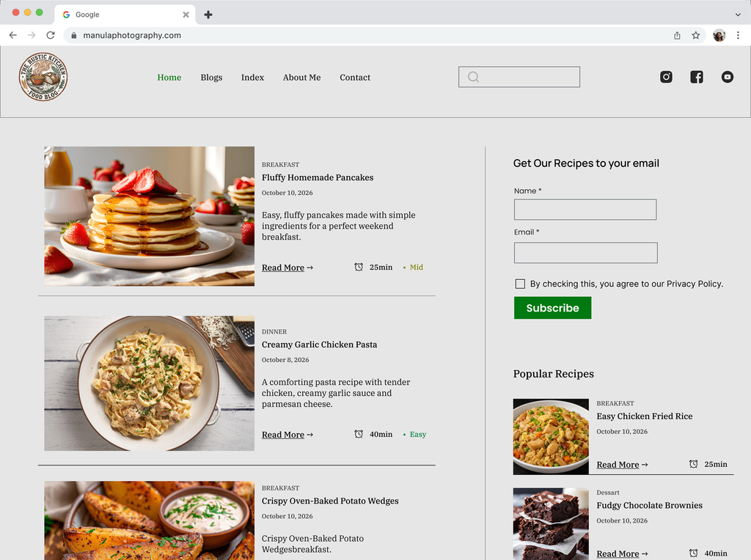Image resolution: width=751 pixels, height=560 pixels.
Task: Click clock icon on Chicken Fried Rice
Action: click(693, 464)
